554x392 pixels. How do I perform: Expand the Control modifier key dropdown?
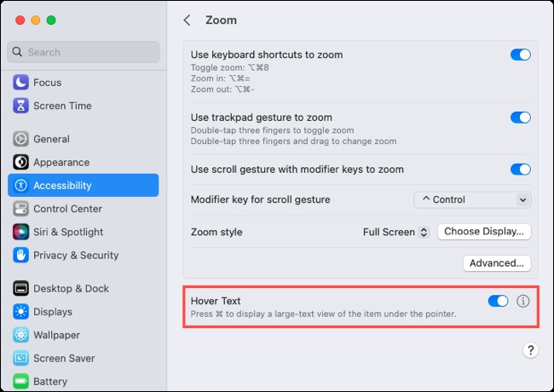[472, 200]
